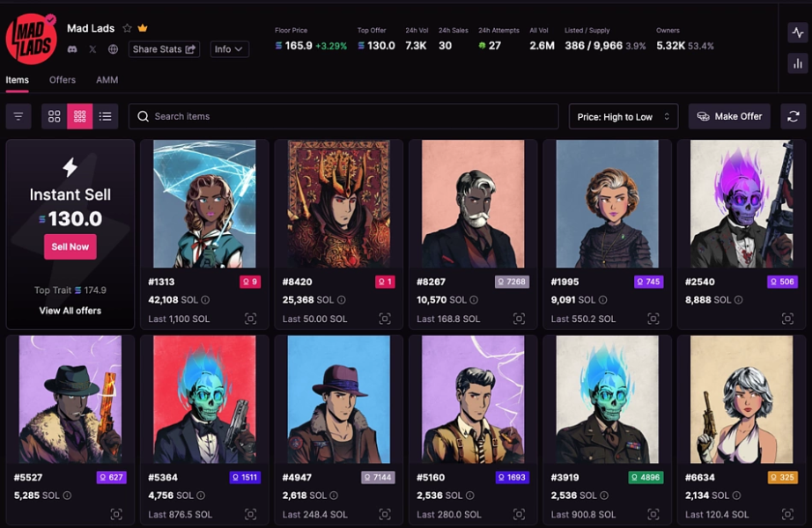Image resolution: width=812 pixels, height=528 pixels.
Task: Open the website globe icon
Action: tap(113, 49)
